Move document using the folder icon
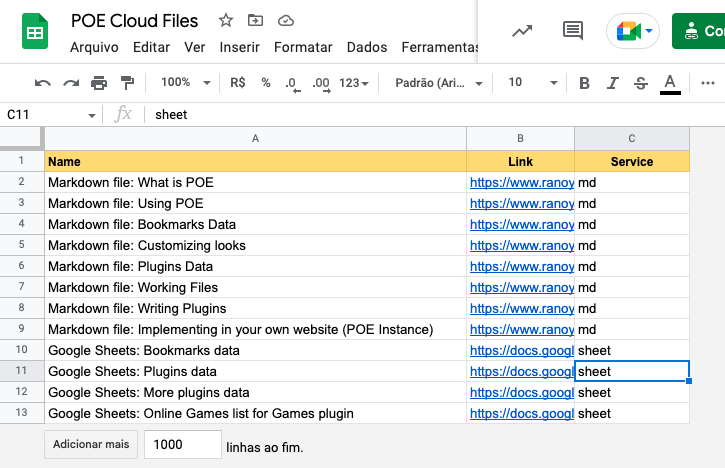 (x=255, y=20)
